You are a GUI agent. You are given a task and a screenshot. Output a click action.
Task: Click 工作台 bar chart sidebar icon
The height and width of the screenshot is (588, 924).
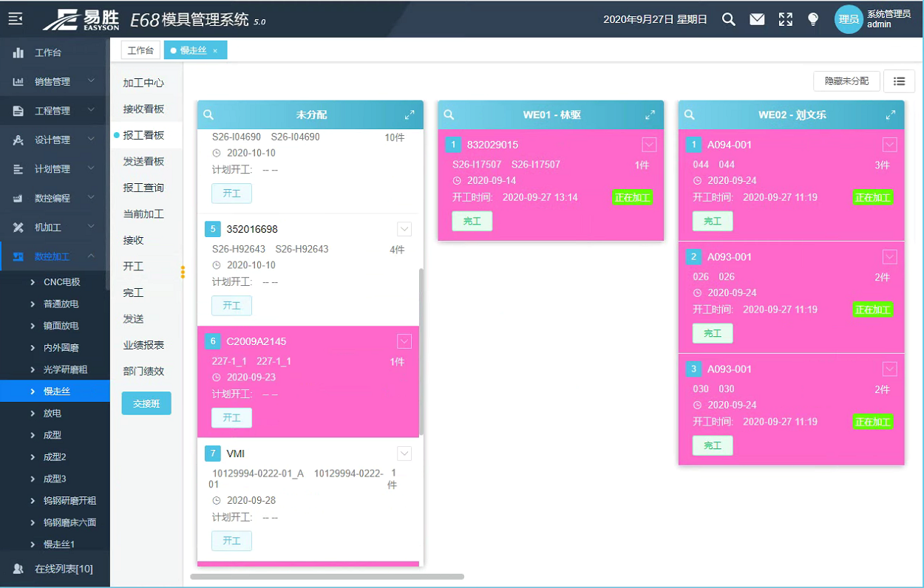(x=18, y=52)
